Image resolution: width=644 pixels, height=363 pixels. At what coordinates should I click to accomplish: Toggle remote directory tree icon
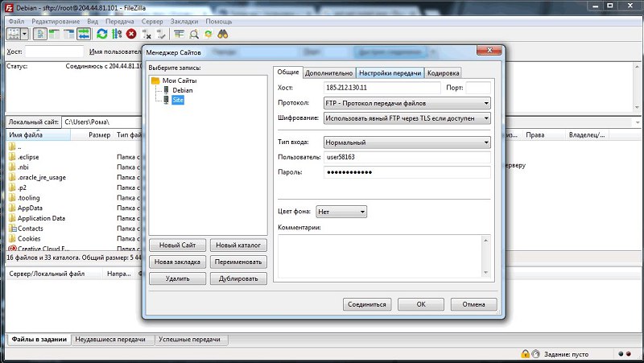pos(69,34)
